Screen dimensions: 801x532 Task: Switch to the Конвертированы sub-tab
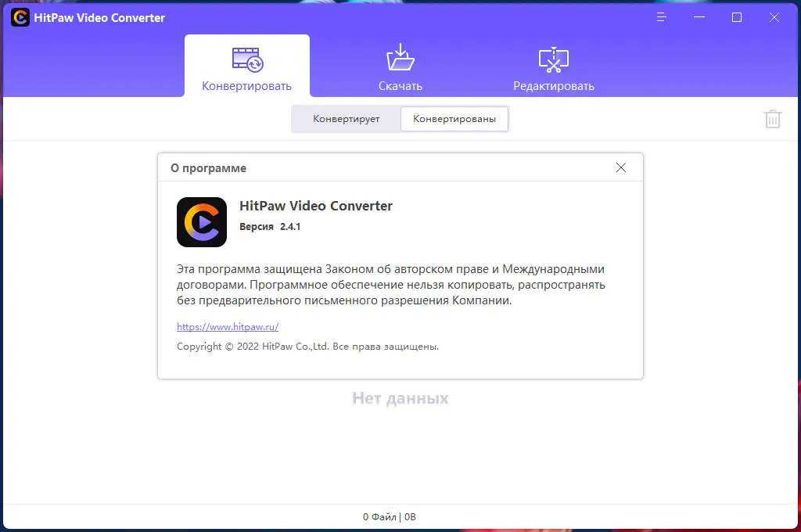point(454,118)
